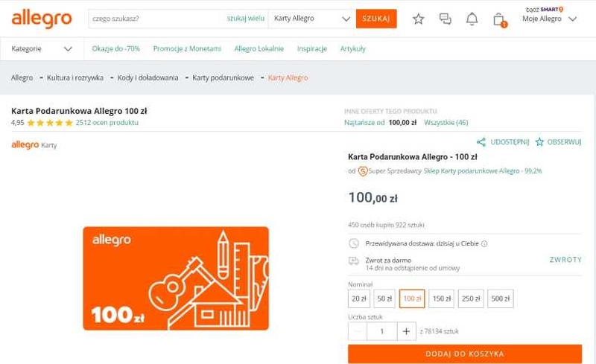Select the 250 zł nominal option
Screen dimensions: 596x364
pos(471,298)
